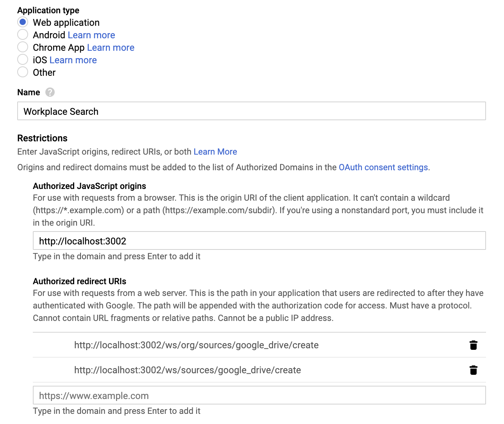Click the Authorized redirect URIs heading
Image resolution: width=504 pixels, height=424 pixels.
[80, 281]
